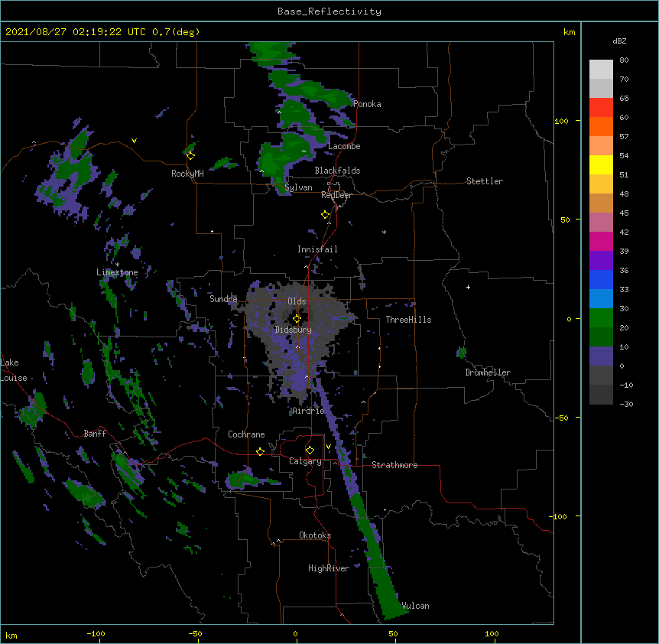Select the yellow diamond between Olds and Didsbury

[297, 319]
